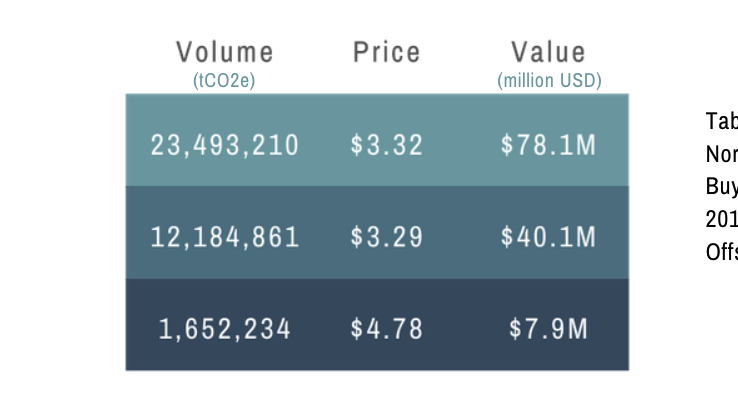Click the Value column header
Viewport: 738px width, 404px height.
pos(548,52)
